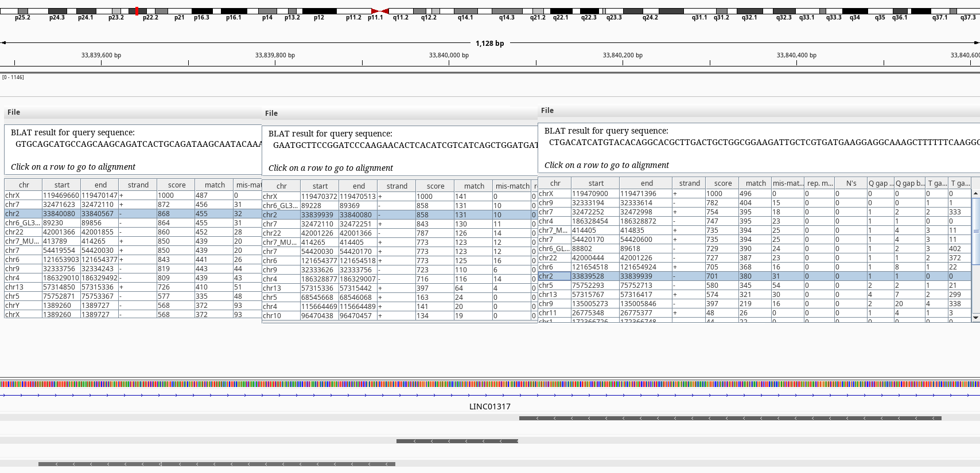Click the 1,128 bp span label on ruler
This screenshot has height=473, width=980.
489,43
